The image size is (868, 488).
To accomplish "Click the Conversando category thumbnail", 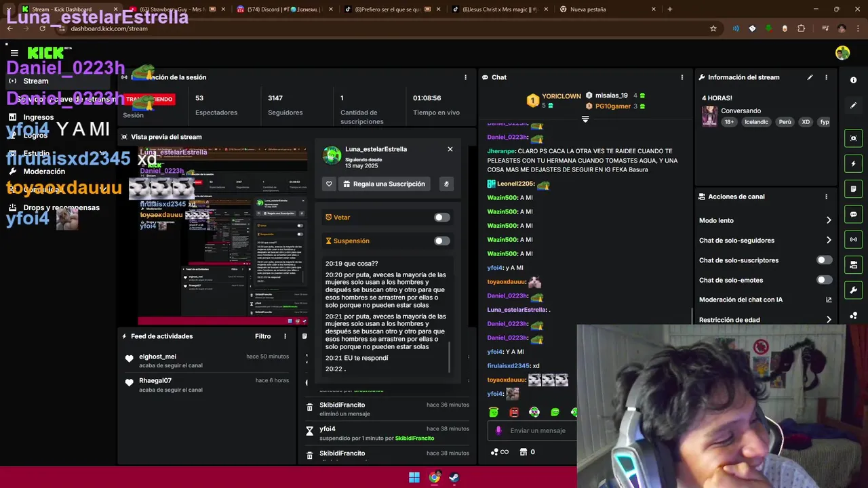I will pyautogui.click(x=709, y=116).
